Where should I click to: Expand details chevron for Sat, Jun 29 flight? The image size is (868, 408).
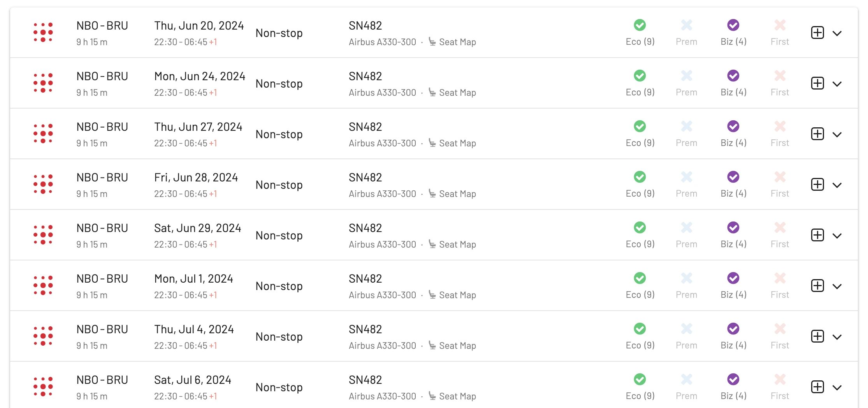click(x=837, y=236)
